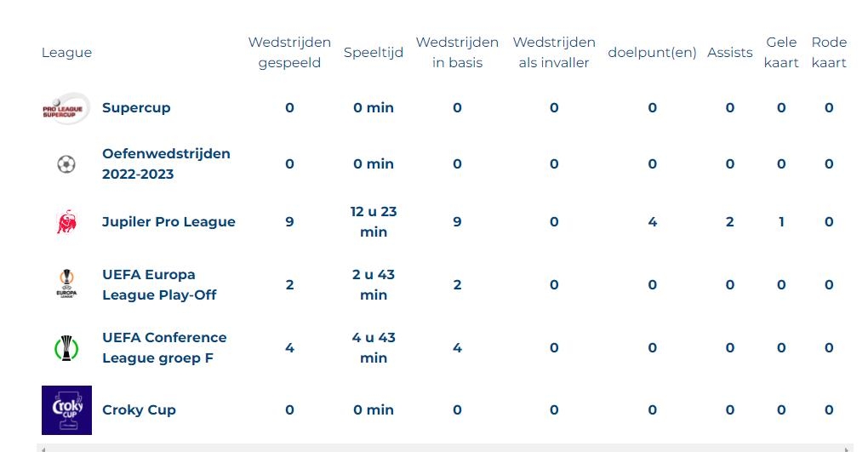Click the Croky Cup logo
The width and height of the screenshot is (868, 452).
[66, 410]
